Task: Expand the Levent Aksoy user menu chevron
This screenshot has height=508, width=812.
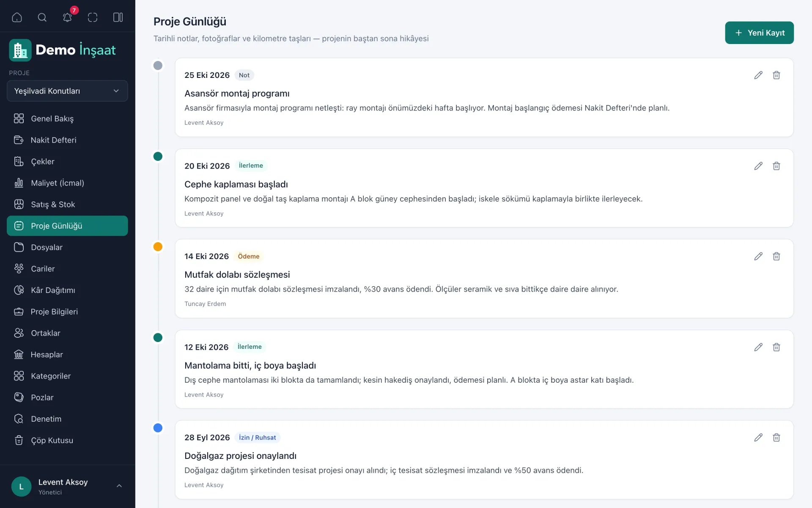Action: click(x=119, y=486)
